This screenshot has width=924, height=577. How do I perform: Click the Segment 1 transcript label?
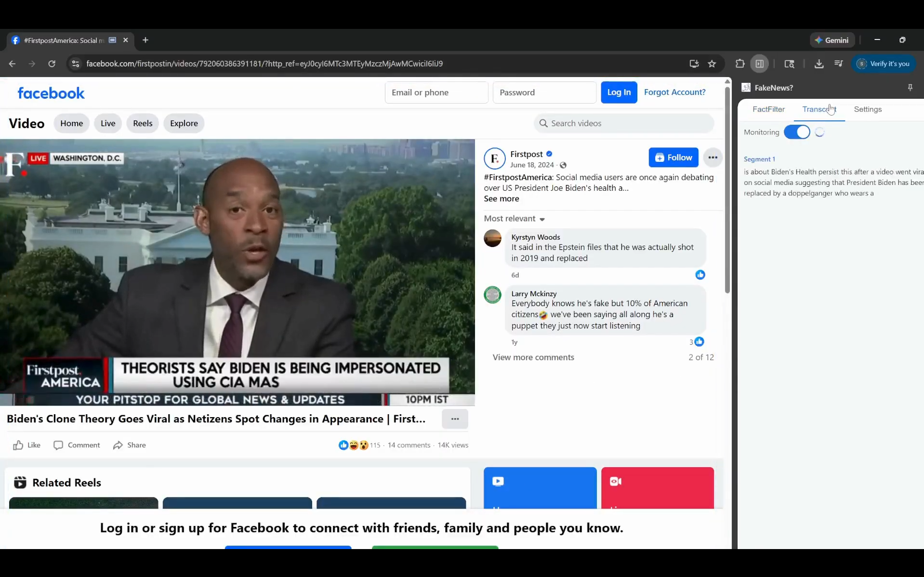coord(759,159)
